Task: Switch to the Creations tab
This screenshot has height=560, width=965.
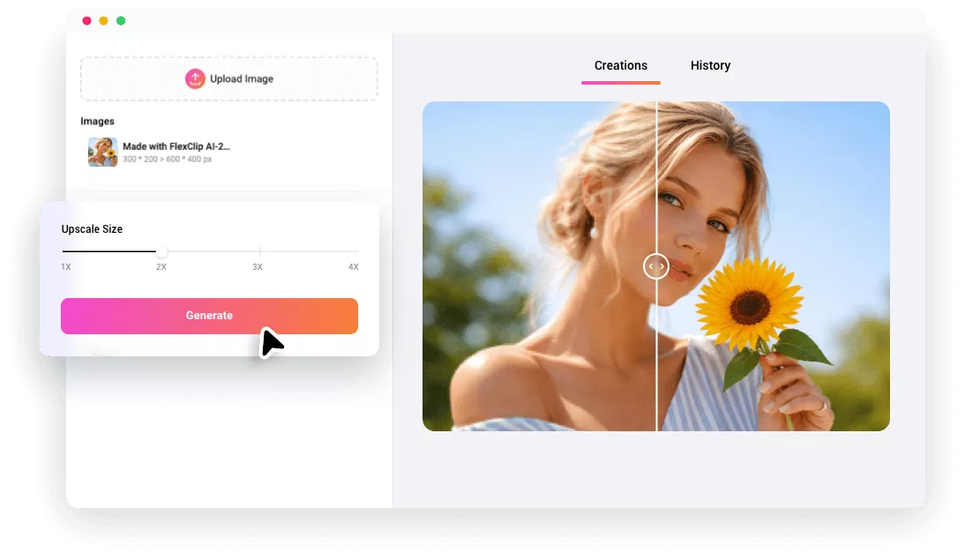Action: pyautogui.click(x=620, y=66)
